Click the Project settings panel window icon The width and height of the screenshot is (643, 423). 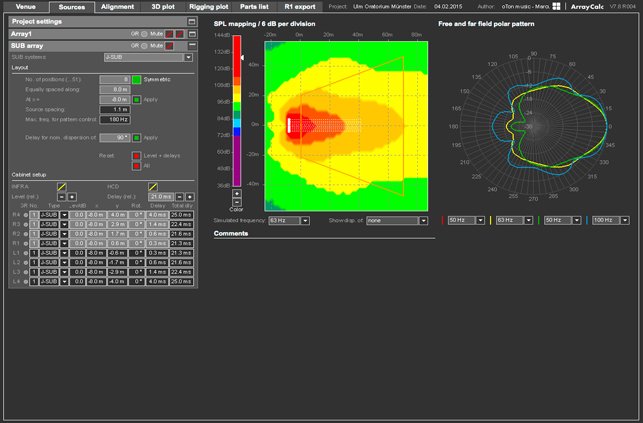click(192, 22)
